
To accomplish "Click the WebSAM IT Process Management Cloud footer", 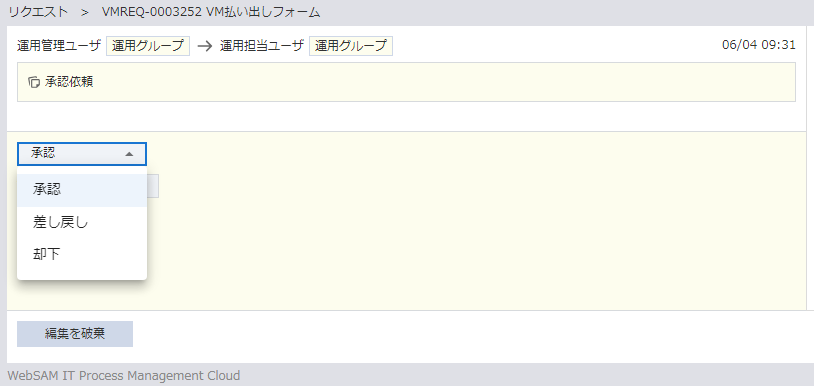I will click(124, 375).
